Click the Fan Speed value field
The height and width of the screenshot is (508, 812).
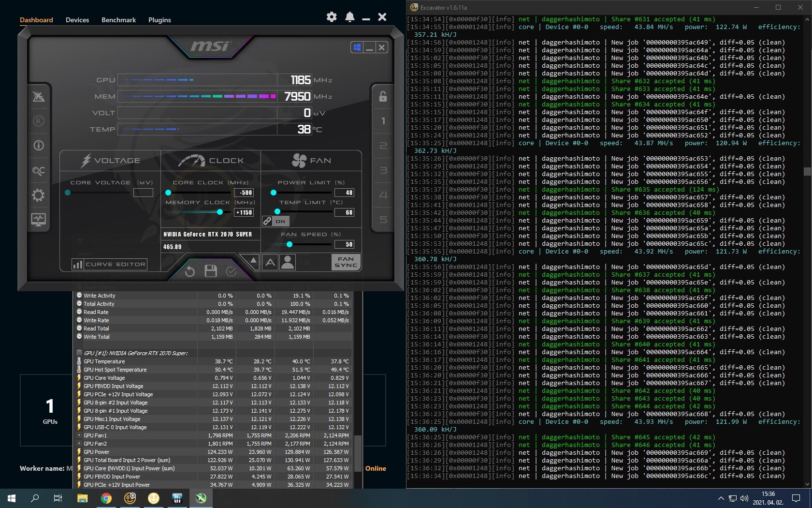[344, 244]
